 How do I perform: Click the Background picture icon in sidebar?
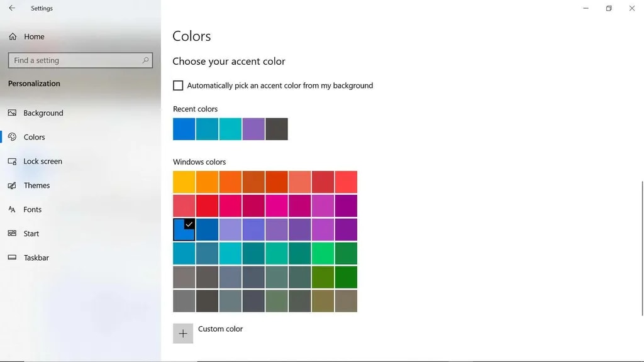[12, 113]
